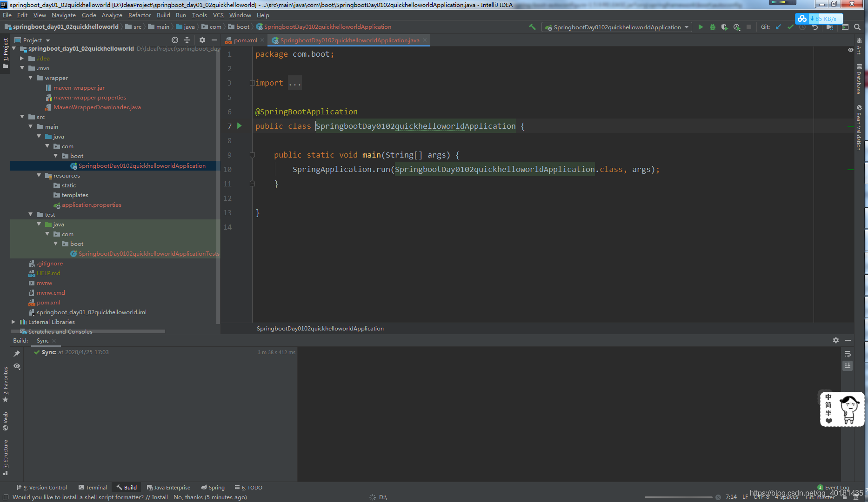Open the Refactor menu

point(140,15)
